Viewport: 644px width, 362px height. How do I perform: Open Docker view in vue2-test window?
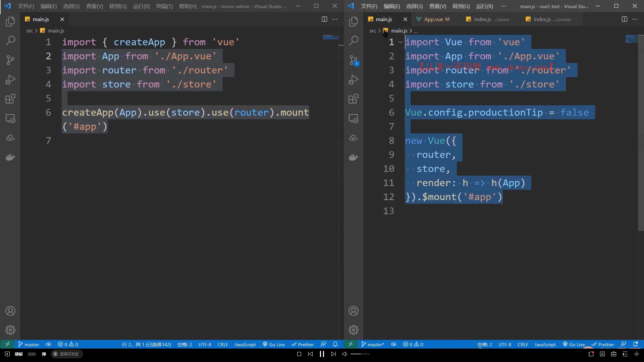(x=354, y=157)
